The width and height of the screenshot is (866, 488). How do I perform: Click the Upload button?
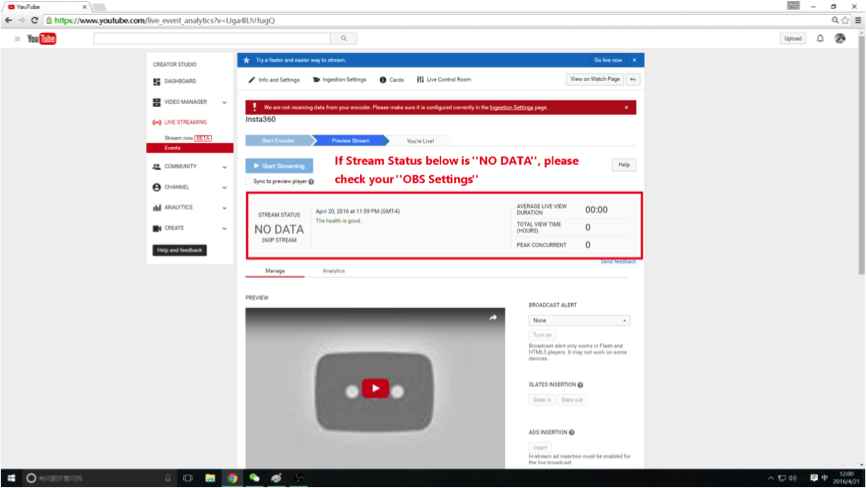pos(793,38)
